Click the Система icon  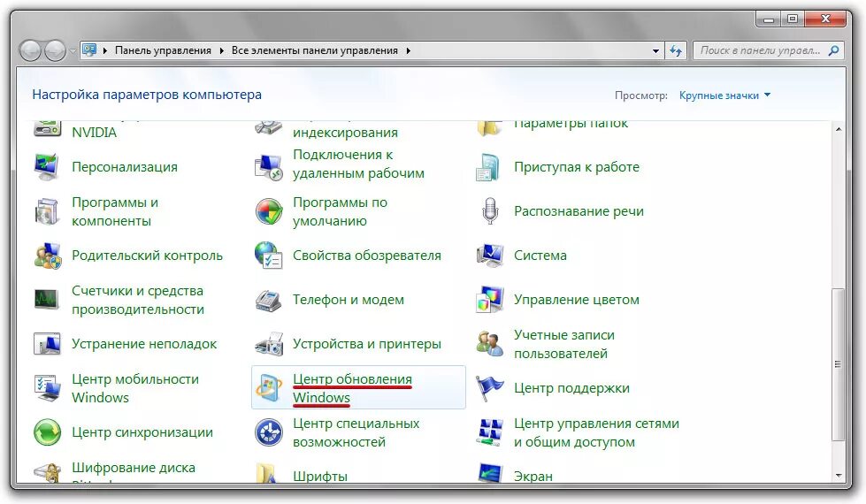[x=489, y=255]
